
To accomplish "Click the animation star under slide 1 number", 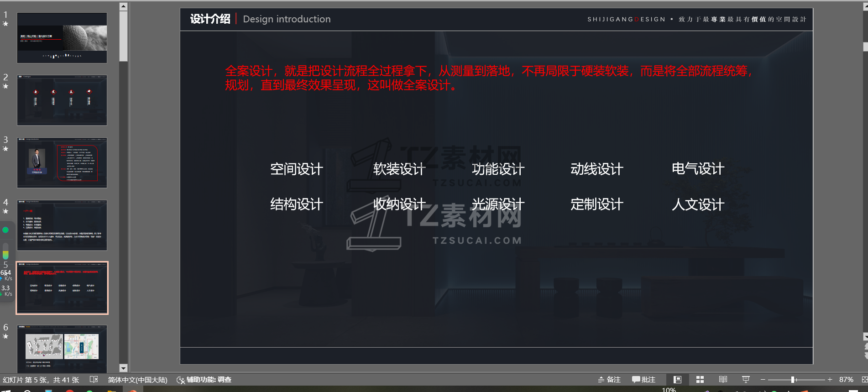I will coord(5,24).
